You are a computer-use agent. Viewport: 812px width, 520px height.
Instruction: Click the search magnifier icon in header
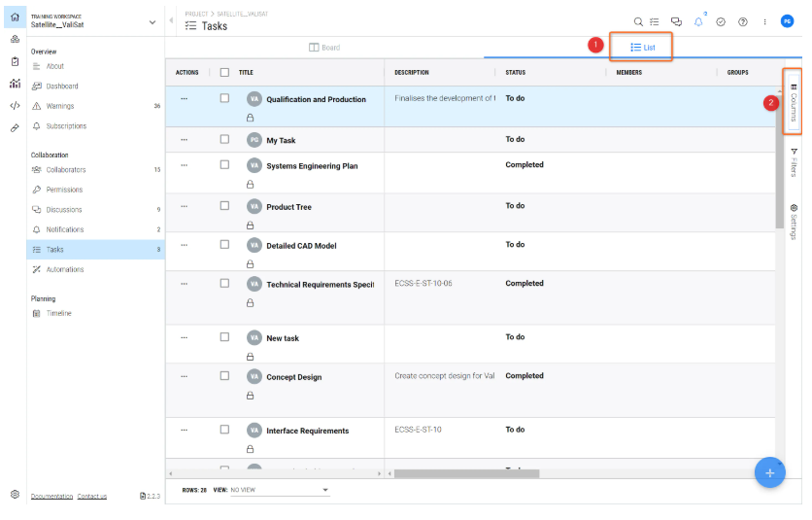point(638,21)
